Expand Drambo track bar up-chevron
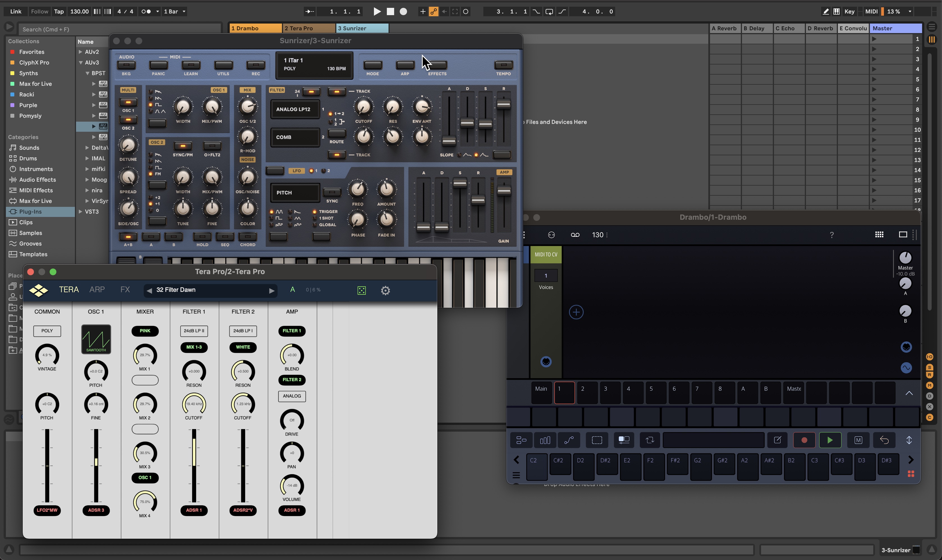942x560 pixels. click(909, 393)
